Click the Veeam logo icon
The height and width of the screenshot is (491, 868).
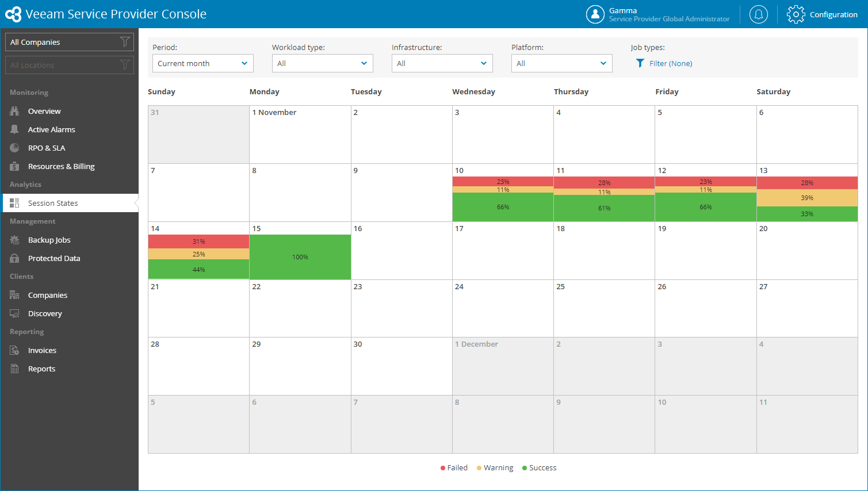(13, 14)
